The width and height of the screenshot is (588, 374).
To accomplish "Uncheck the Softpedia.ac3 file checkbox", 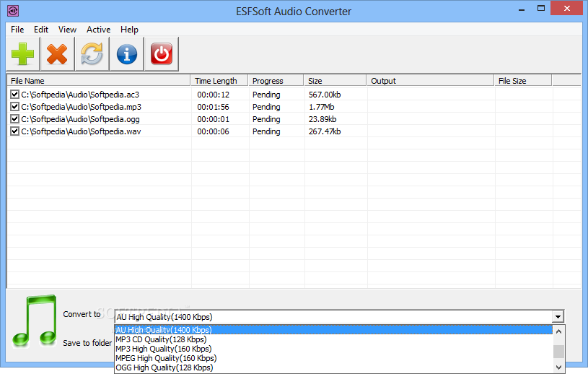I will pos(14,94).
